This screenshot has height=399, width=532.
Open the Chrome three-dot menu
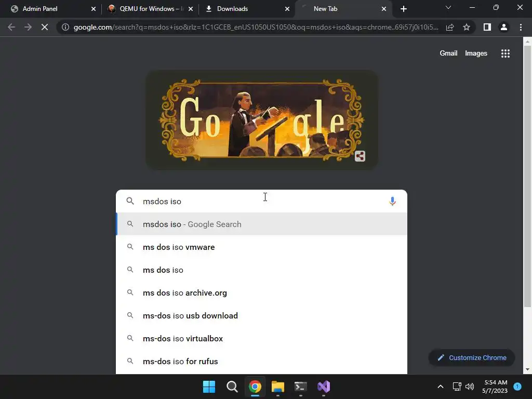click(521, 27)
